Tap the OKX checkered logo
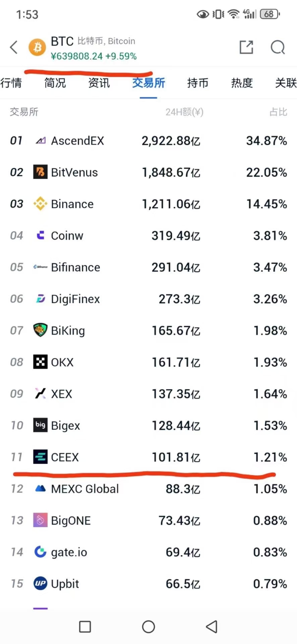Image resolution: width=297 pixels, height=644 pixels. 40,362
